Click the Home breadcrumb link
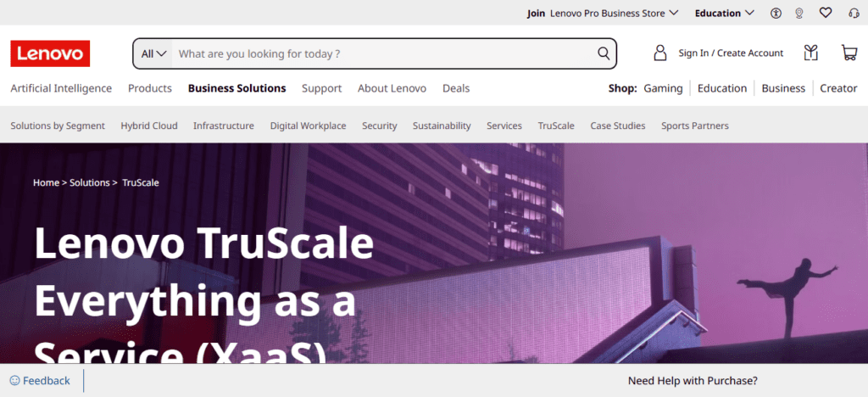This screenshot has width=868, height=397. 46,182
